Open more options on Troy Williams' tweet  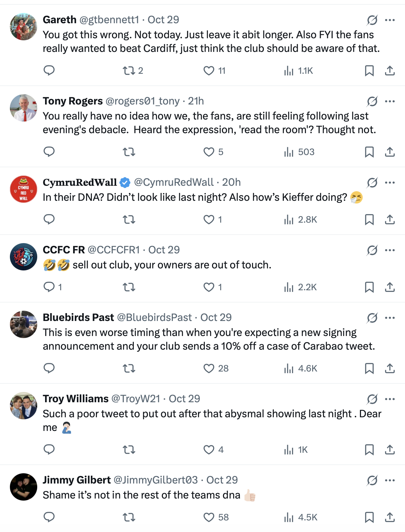(390, 399)
